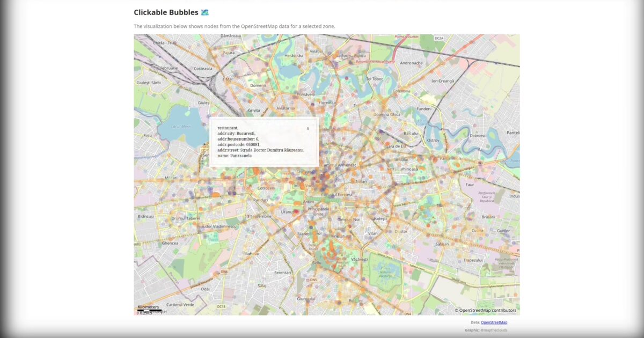Screen dimensions: 644x338
Task: Click the 'Văcărești' map label
Action: click(359, 259)
